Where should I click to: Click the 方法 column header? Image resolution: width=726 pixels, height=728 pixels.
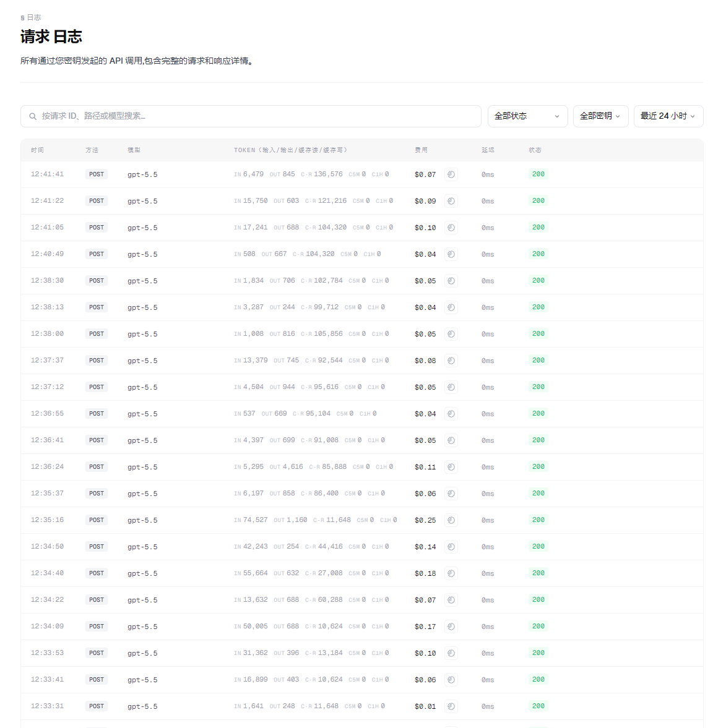coord(92,150)
